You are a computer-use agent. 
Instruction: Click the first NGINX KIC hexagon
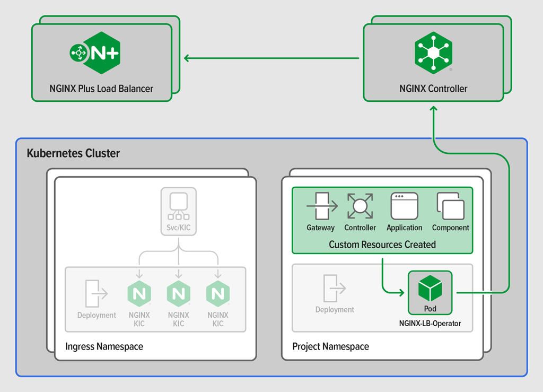click(x=139, y=294)
